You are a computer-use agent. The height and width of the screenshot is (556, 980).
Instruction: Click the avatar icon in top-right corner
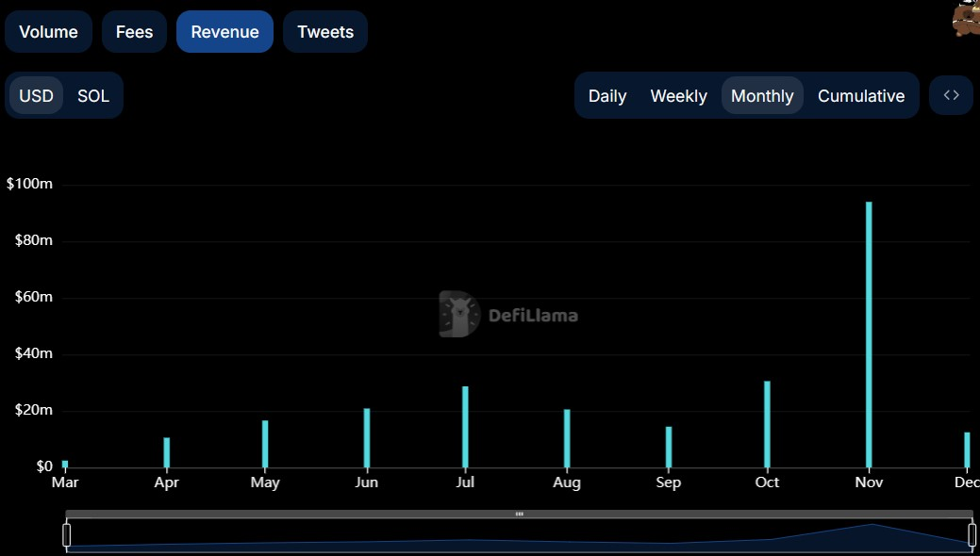click(x=965, y=19)
